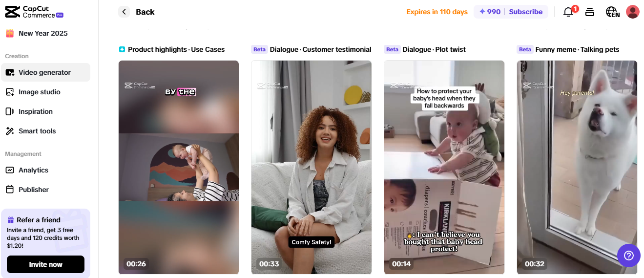Click the gift icon beside New Year 2025
The width and height of the screenshot is (644, 278).
pos(10,33)
